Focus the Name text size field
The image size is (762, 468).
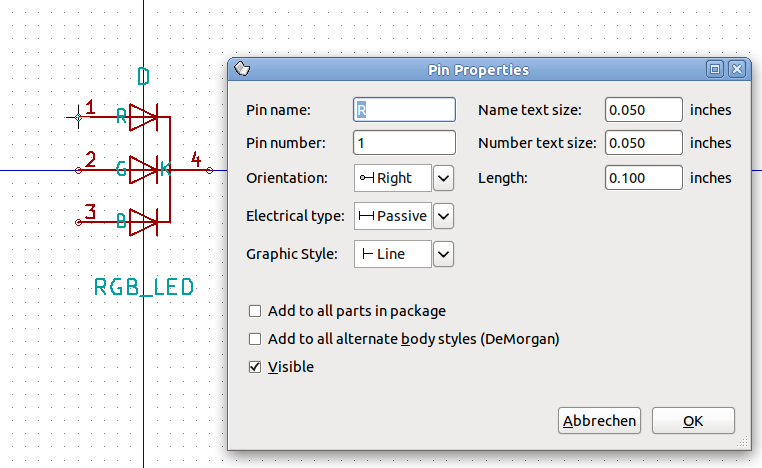[643, 110]
